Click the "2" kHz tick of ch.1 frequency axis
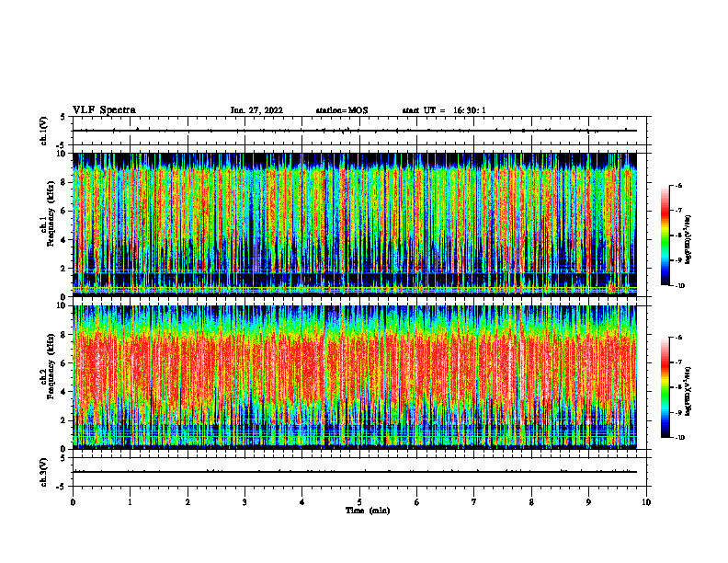 point(64,269)
